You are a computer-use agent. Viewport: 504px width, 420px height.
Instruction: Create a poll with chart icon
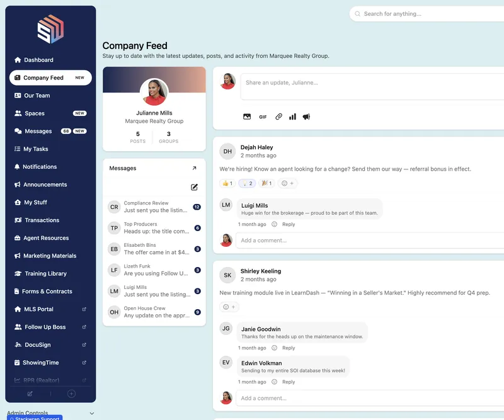tap(292, 116)
